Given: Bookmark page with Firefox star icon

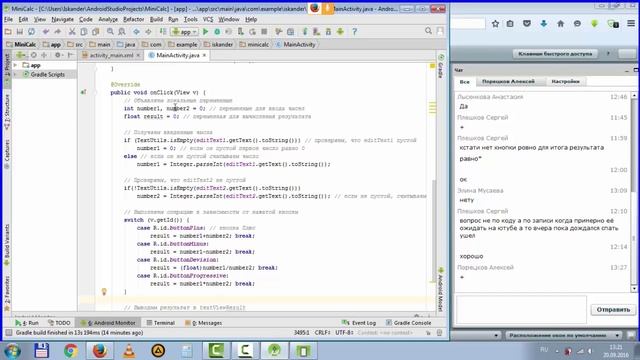Looking at the screenshot, I should point(495,24).
